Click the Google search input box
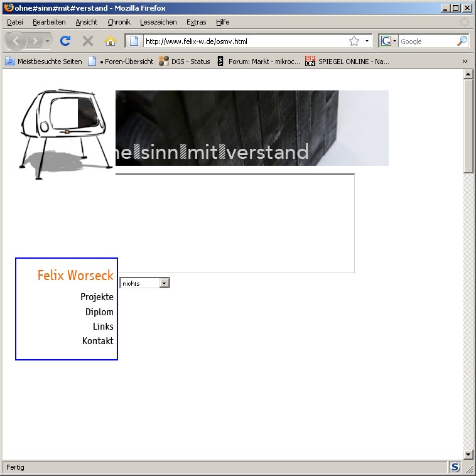Image resolution: width=476 pixels, height=476 pixels. coord(428,41)
